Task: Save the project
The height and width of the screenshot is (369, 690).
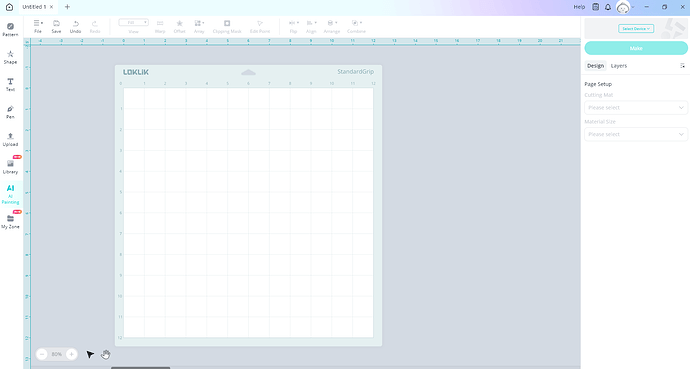Action: point(56,26)
